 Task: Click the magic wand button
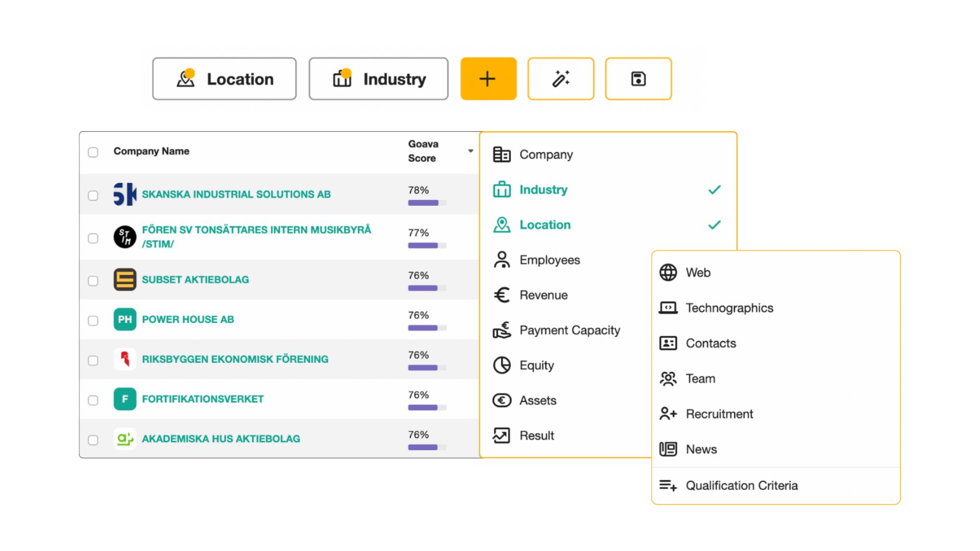tap(560, 79)
